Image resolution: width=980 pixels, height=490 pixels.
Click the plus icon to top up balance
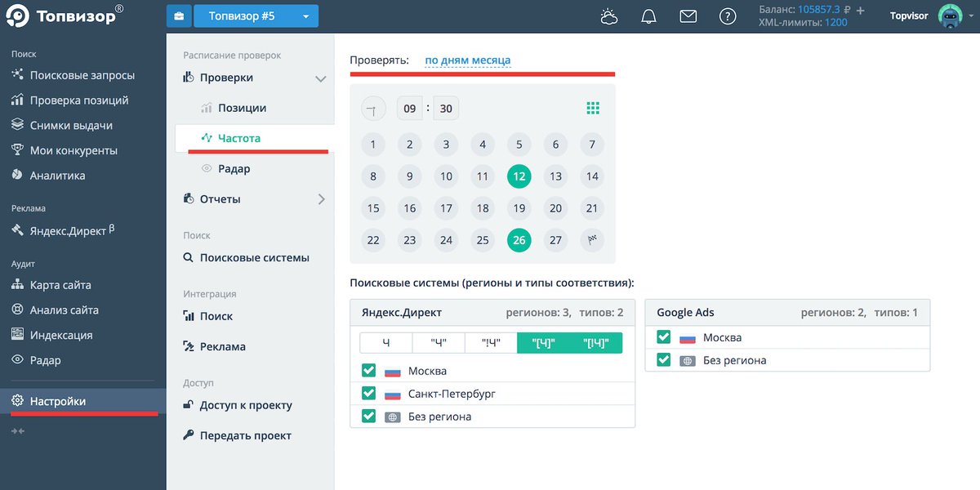[860, 10]
